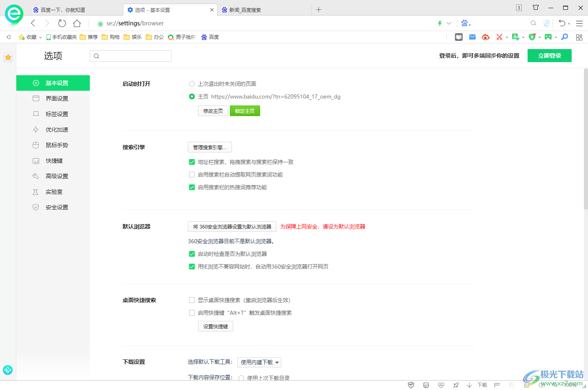
Task: Enable Alt+T desktop quick search checkbox
Action: [x=192, y=313]
